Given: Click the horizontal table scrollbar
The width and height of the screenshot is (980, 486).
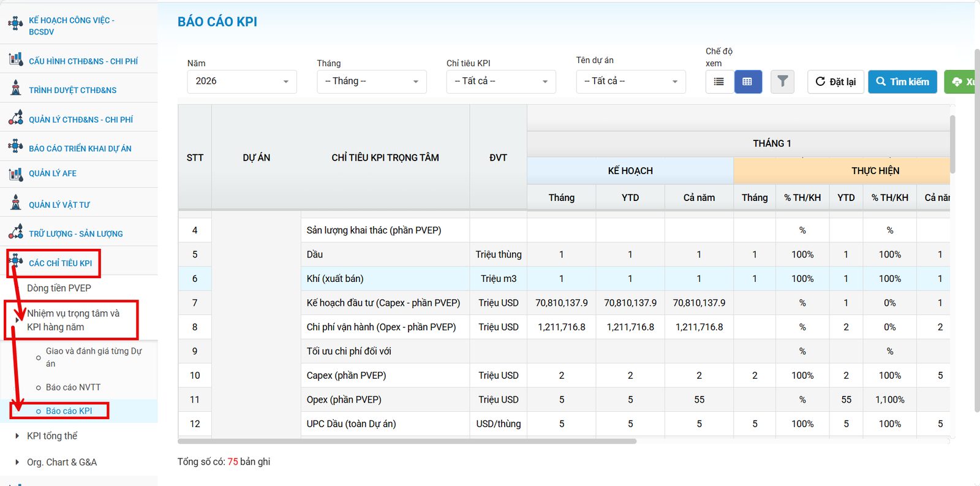Looking at the screenshot, I should pos(407,441).
